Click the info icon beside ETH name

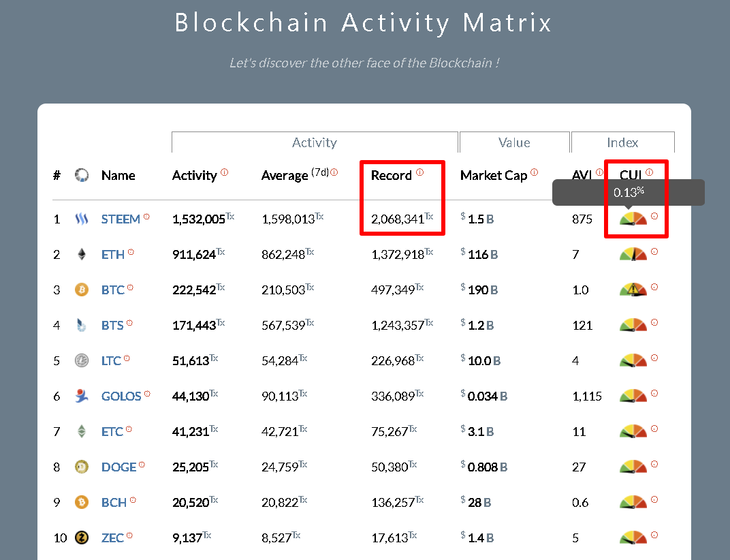(131, 252)
